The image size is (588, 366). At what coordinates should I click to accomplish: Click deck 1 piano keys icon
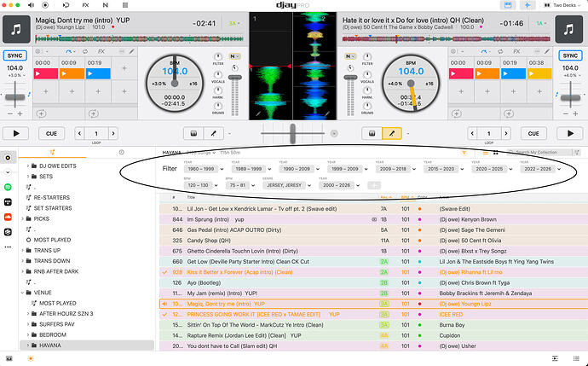(x=193, y=133)
